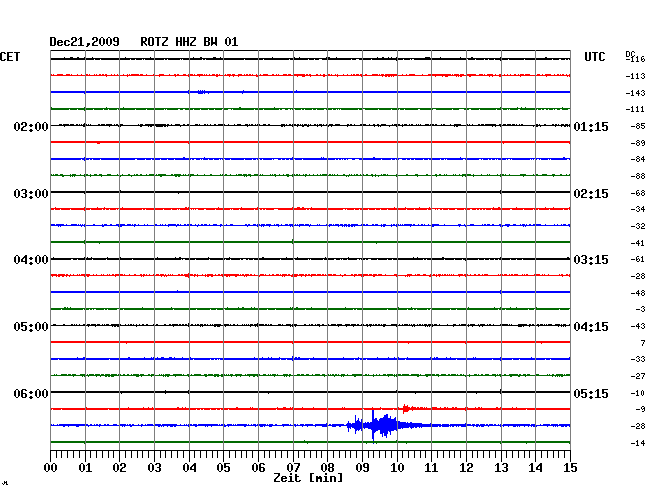Image resolution: width=650 pixels, height=494 pixels.
Task: Select minute tick label 14
Action: [x=535, y=468]
